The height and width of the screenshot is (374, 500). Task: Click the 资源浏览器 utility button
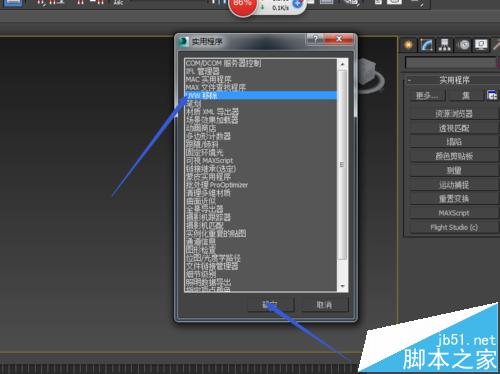(x=454, y=114)
